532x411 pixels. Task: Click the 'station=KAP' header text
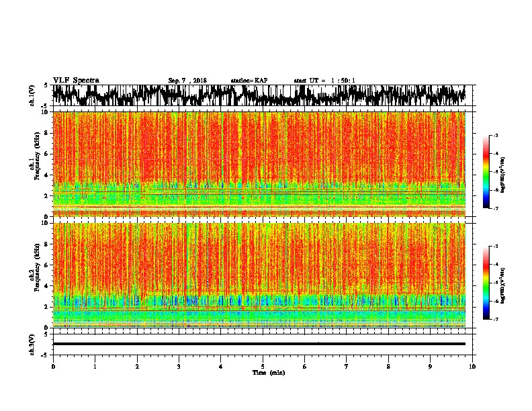(x=249, y=81)
